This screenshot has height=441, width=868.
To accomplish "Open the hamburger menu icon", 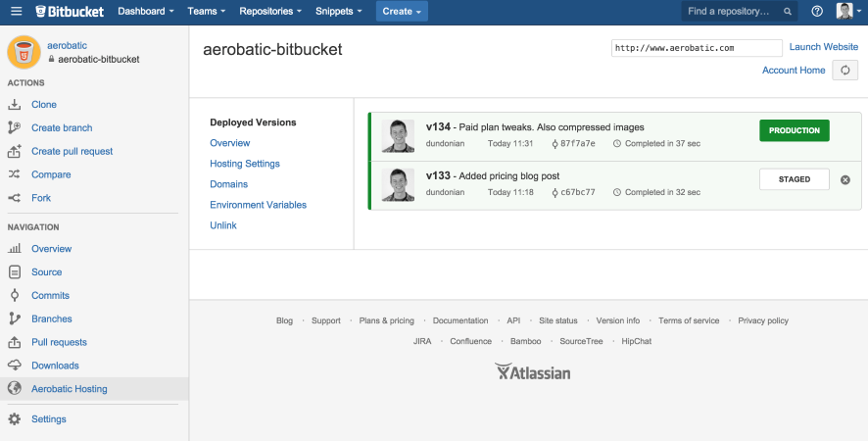I will (16, 11).
